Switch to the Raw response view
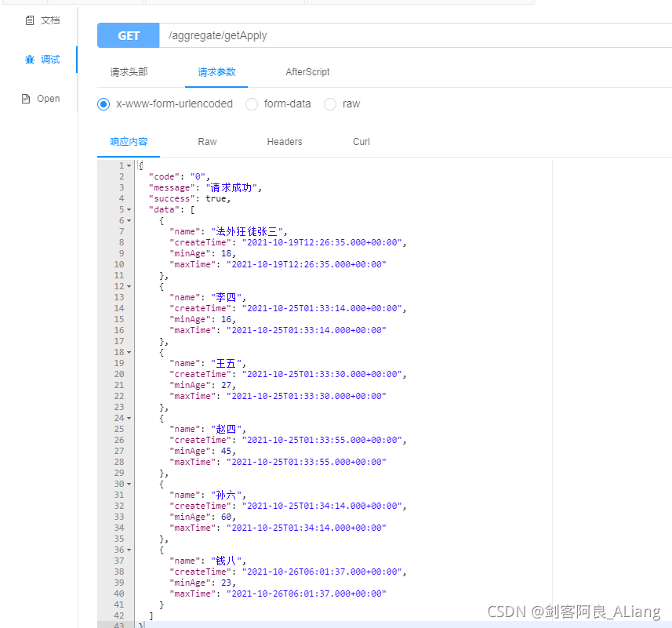The height and width of the screenshot is (628, 672). click(x=207, y=142)
